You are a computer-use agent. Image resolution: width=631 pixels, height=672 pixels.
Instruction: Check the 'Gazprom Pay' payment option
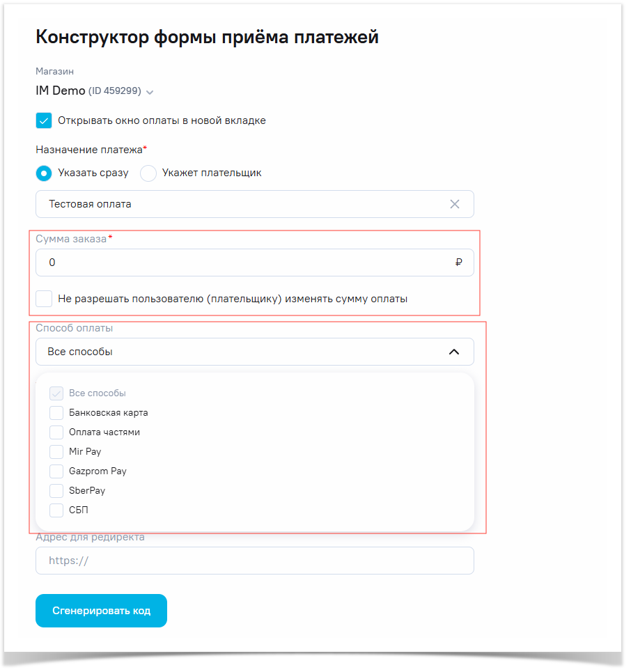(56, 471)
